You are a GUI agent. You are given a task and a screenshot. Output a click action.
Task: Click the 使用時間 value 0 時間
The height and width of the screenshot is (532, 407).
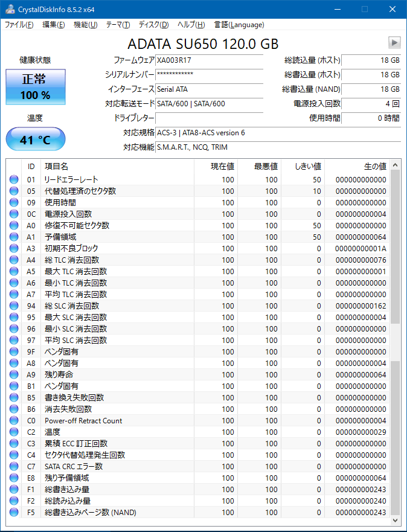pyautogui.click(x=371, y=118)
